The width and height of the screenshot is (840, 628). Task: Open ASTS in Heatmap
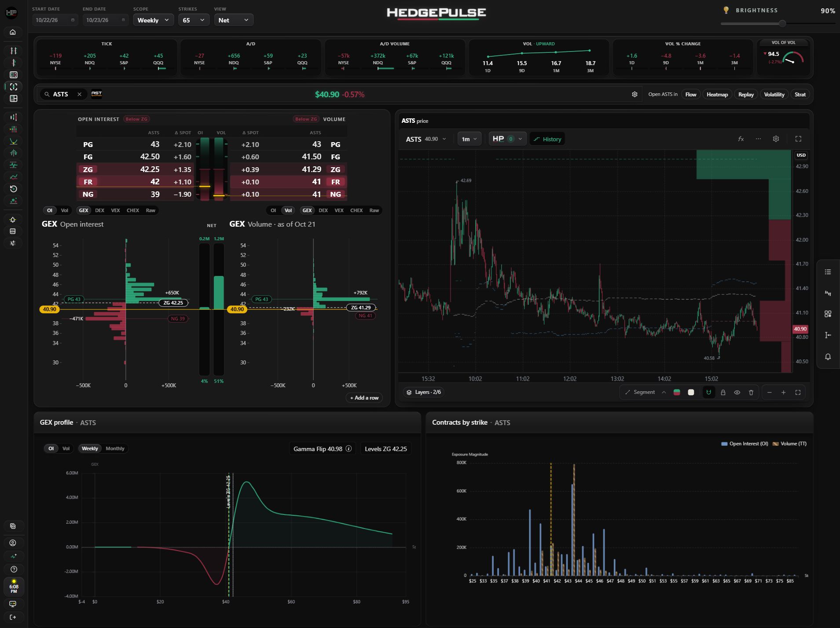[717, 94]
